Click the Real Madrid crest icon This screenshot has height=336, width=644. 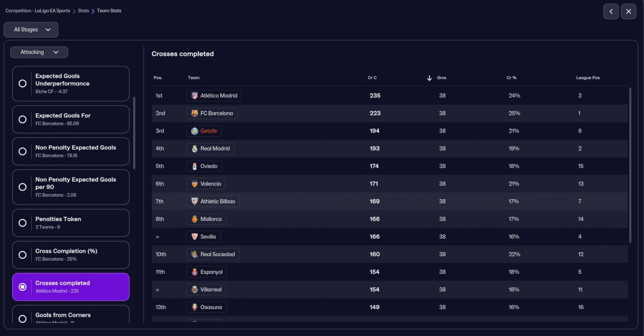(195, 148)
